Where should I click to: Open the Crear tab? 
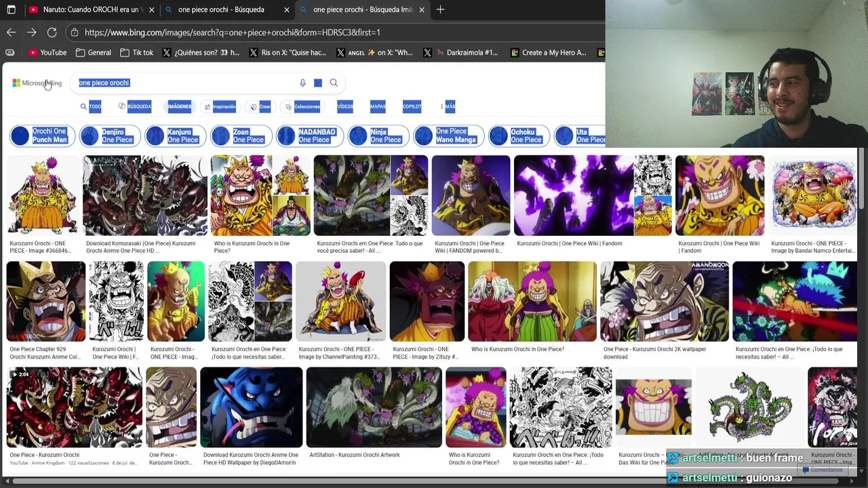(x=260, y=106)
